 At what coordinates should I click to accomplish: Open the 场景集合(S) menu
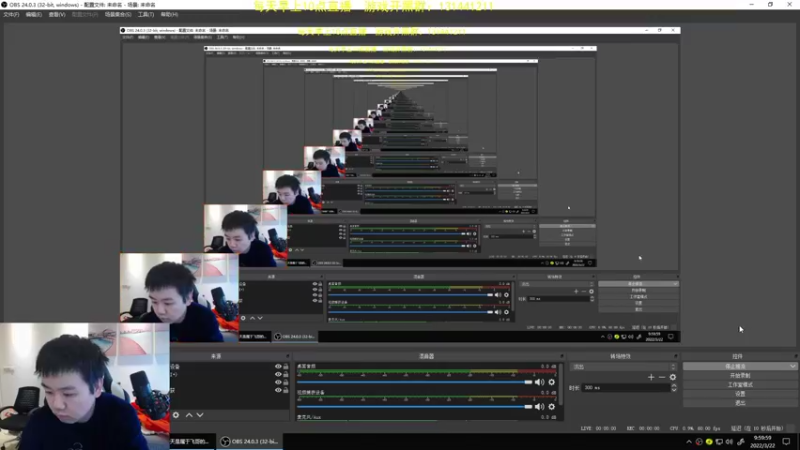118,15
